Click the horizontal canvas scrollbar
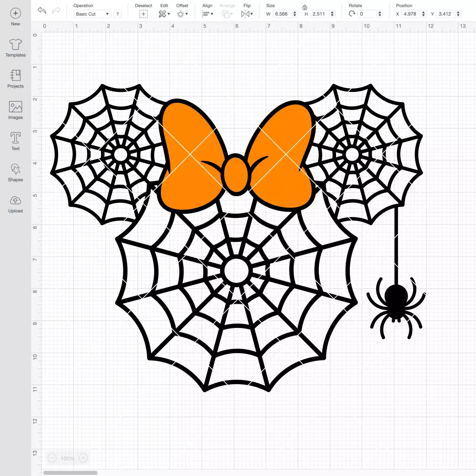This screenshot has width=476, height=476. click(70, 473)
